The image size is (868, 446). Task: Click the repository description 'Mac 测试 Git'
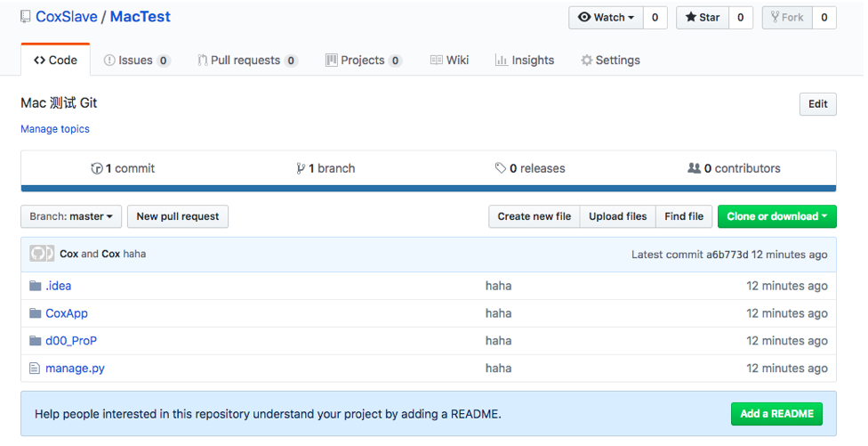coord(59,103)
